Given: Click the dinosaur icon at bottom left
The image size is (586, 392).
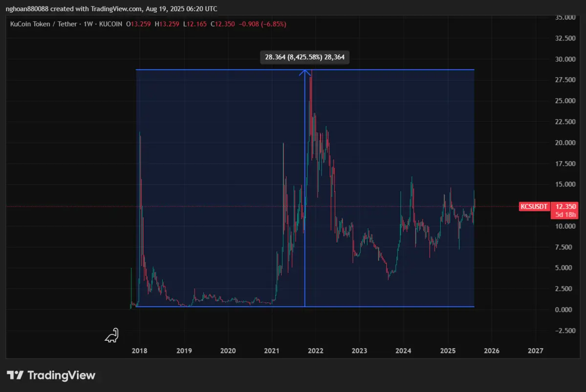Looking at the screenshot, I should click(112, 335).
